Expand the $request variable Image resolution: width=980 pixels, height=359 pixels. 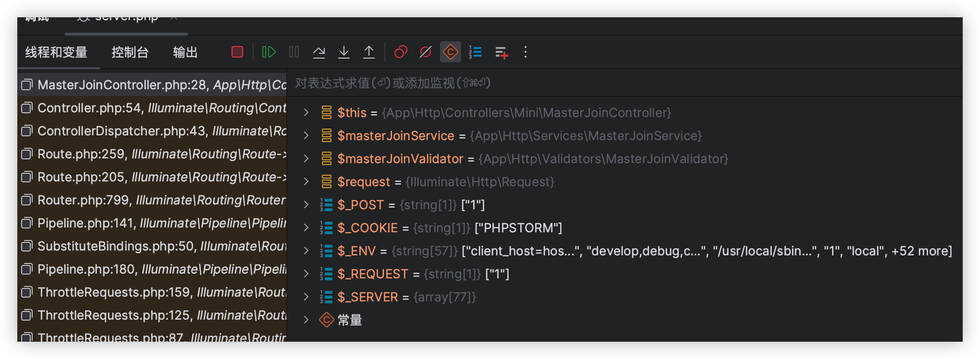[306, 182]
